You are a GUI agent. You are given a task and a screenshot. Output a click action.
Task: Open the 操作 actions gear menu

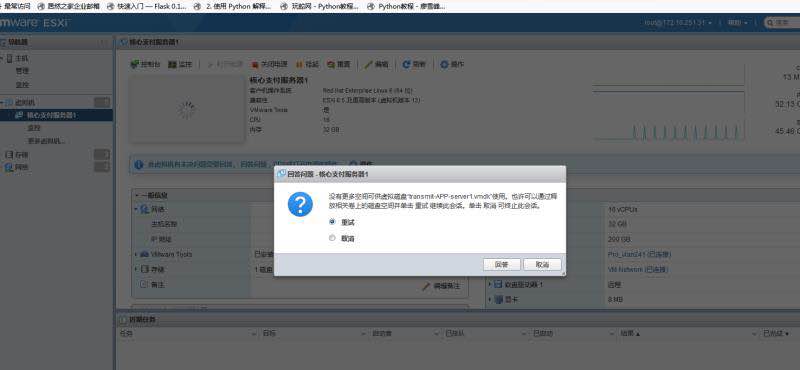[x=452, y=65]
